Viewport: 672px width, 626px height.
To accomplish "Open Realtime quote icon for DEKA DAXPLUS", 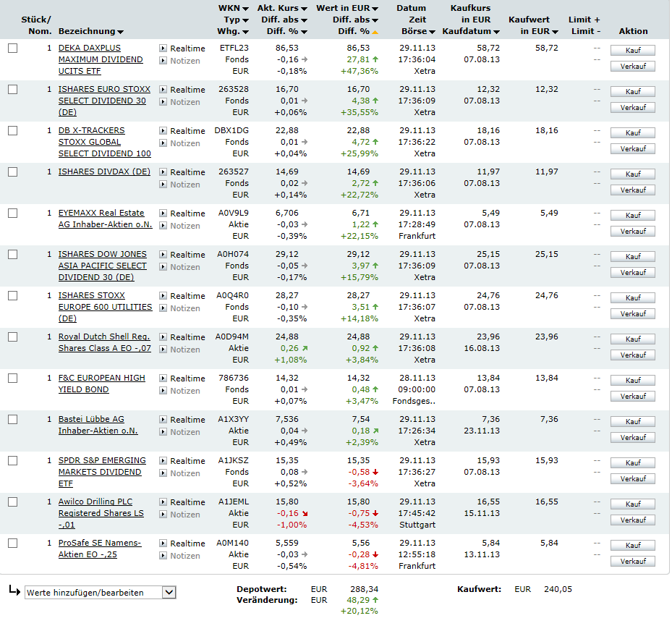I will (163, 48).
